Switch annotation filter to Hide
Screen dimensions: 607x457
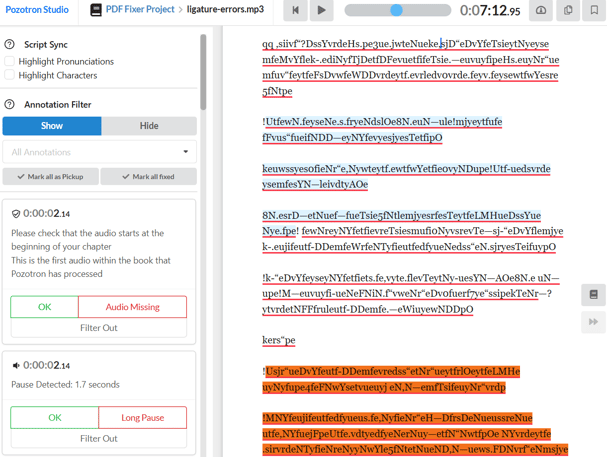tap(149, 126)
